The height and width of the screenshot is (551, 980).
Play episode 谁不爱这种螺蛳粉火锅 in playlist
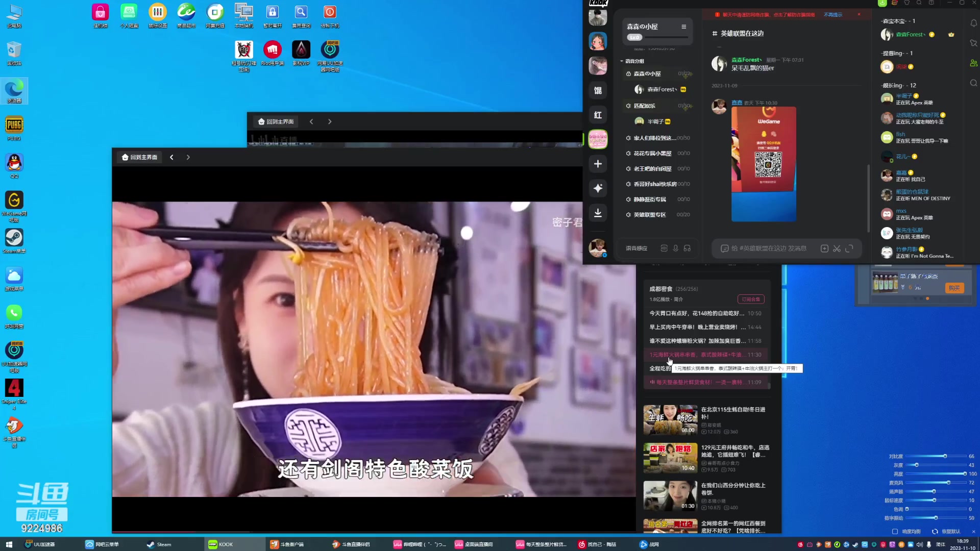705,341
